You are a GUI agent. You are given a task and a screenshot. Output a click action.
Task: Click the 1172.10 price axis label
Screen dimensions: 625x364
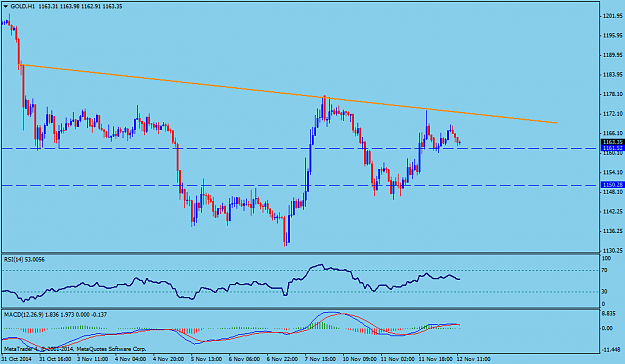click(x=613, y=114)
